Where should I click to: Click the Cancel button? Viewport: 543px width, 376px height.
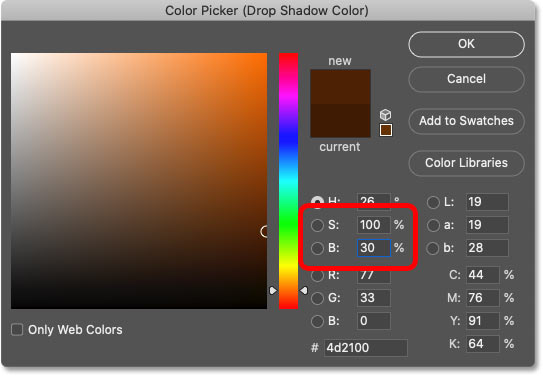pos(466,79)
